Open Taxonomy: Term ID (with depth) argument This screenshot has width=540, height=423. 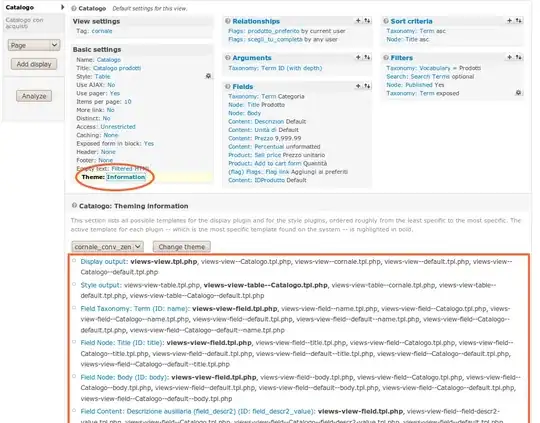[x=275, y=68]
